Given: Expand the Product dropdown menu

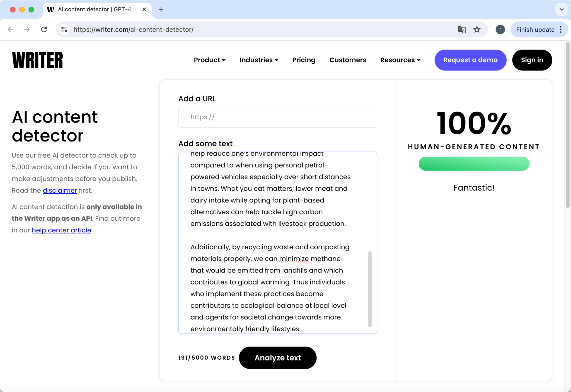Looking at the screenshot, I should [210, 60].
